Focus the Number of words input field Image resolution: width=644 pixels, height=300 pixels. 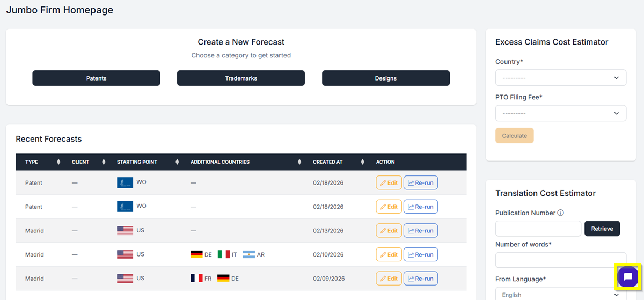(561, 260)
